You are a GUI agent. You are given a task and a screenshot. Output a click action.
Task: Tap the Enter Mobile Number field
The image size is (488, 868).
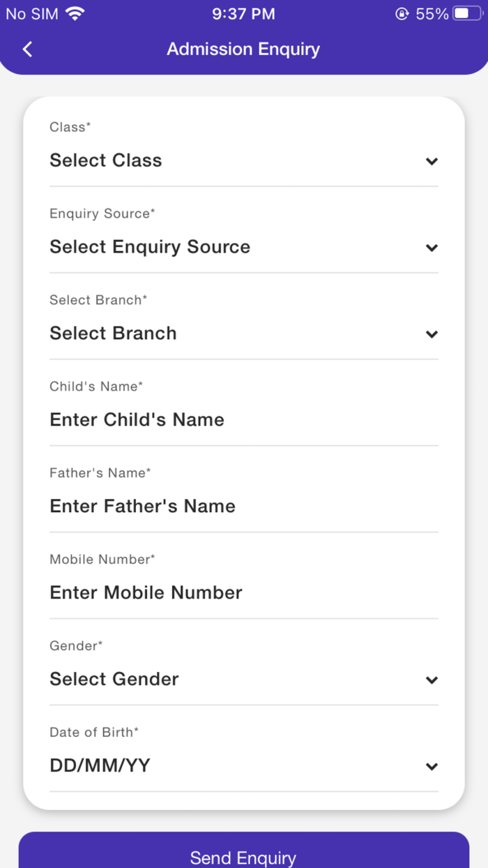point(244,593)
